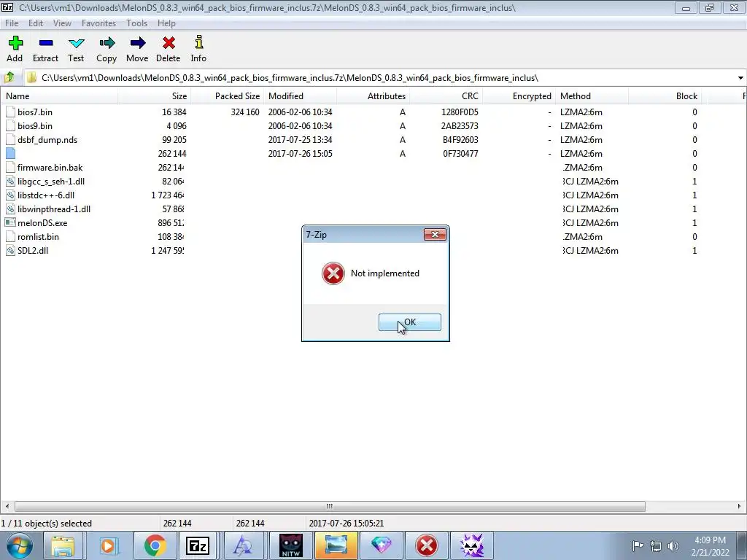Open Windows Explorer from taskbar
Screen dimensions: 747x560
point(63,545)
